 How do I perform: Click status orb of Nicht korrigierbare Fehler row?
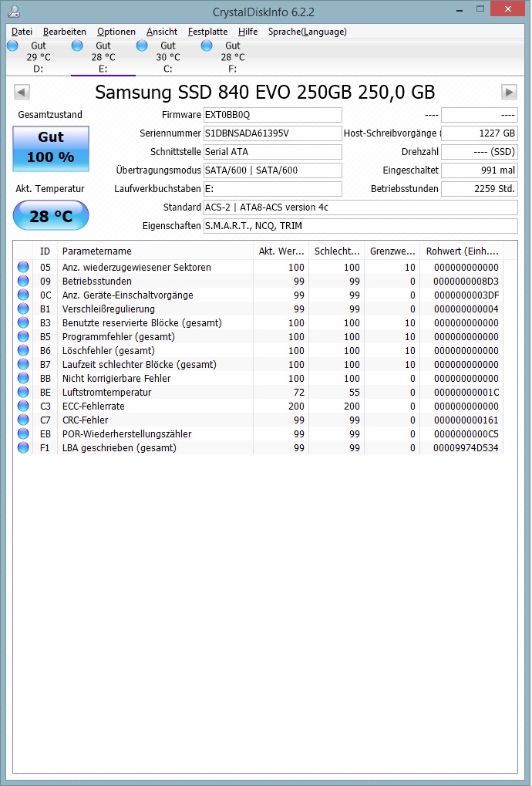click(23, 379)
